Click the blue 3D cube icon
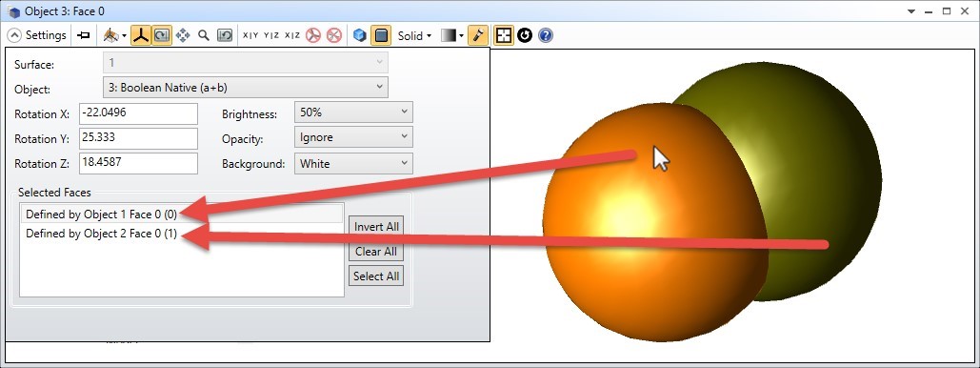This screenshot has height=368, width=980. [x=359, y=35]
